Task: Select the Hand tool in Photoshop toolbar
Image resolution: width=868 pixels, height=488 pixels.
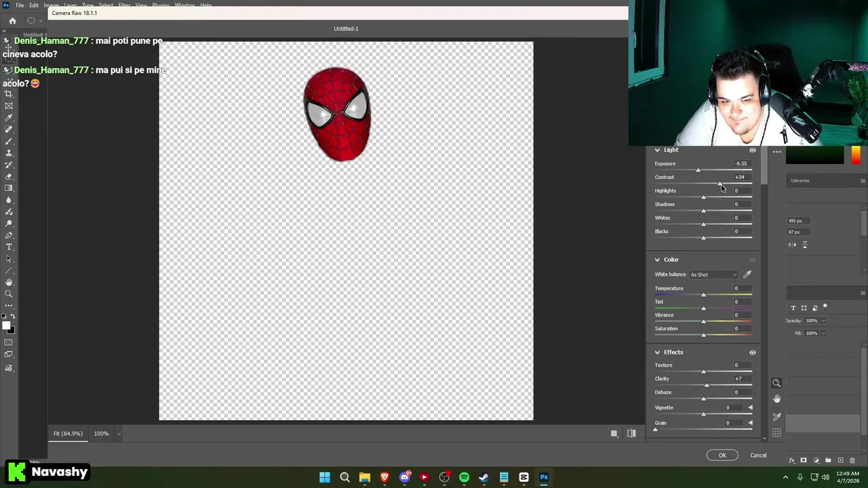Action: tap(9, 282)
